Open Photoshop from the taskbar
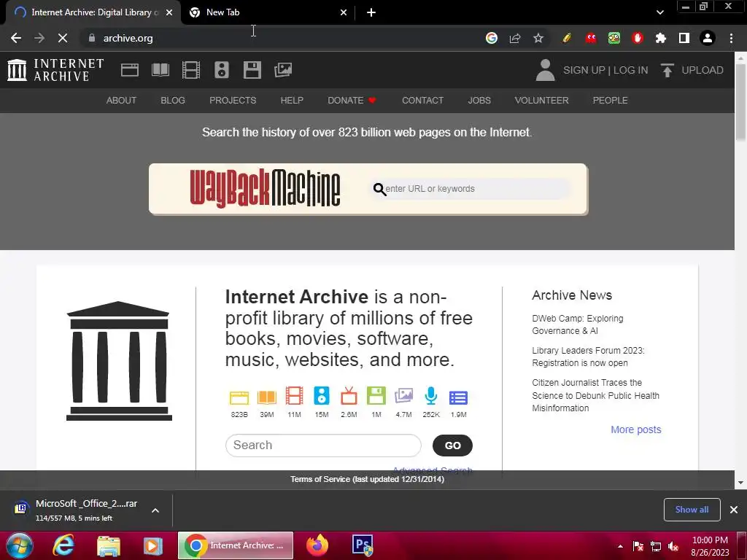The width and height of the screenshot is (747, 560). click(363, 545)
